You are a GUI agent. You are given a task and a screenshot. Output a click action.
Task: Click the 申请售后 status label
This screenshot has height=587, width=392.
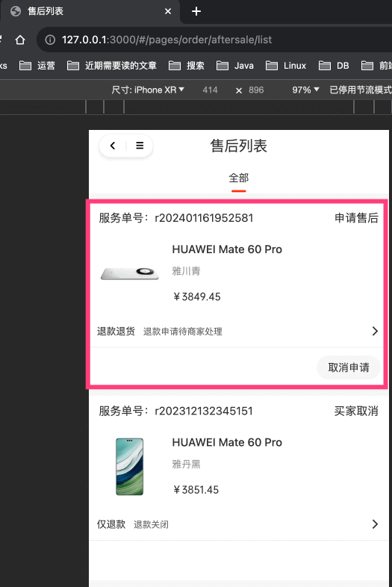click(x=356, y=218)
